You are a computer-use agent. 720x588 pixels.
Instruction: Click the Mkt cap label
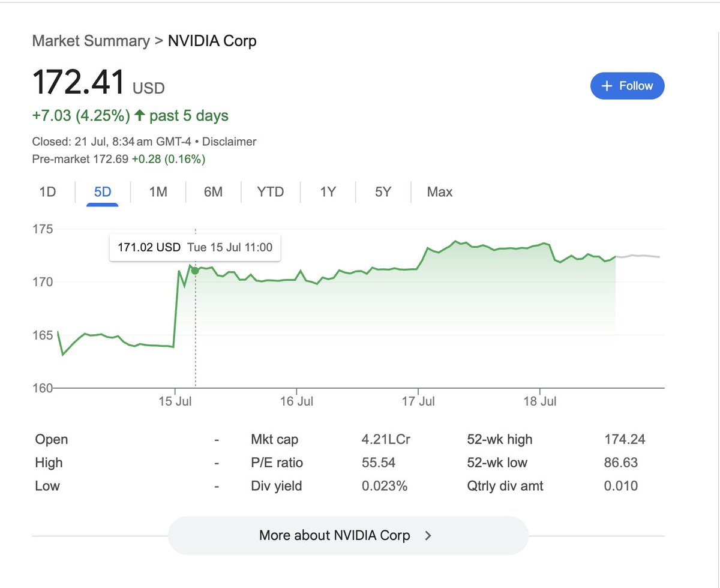[274, 440]
